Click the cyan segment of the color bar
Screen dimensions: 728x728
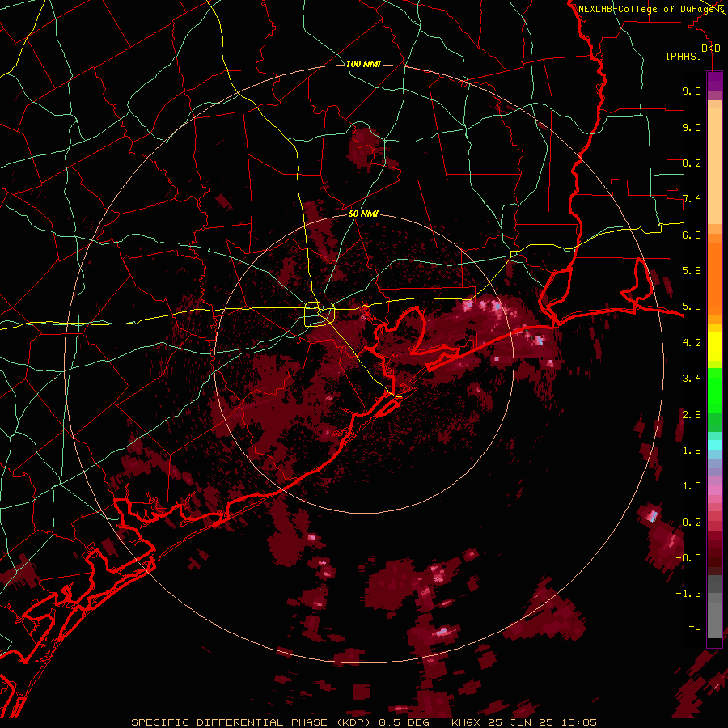click(x=714, y=445)
